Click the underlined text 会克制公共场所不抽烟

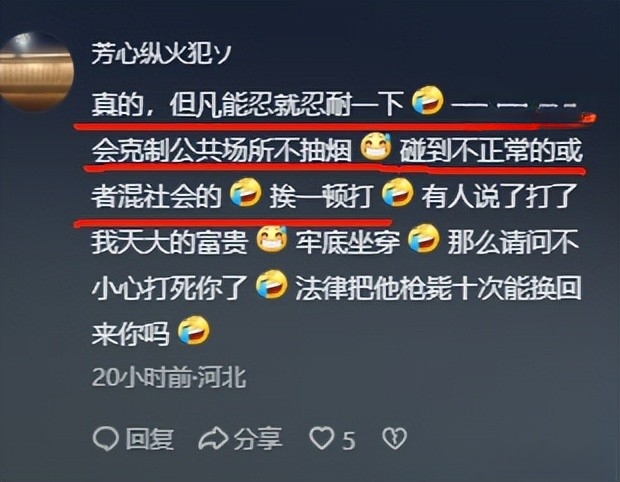tap(222, 151)
